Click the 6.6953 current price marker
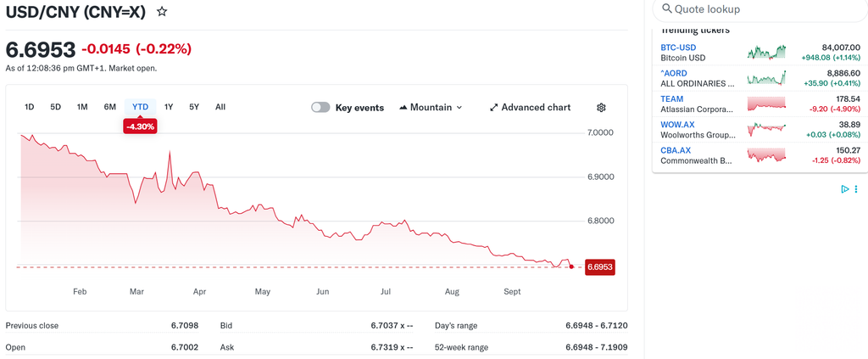 599,267
